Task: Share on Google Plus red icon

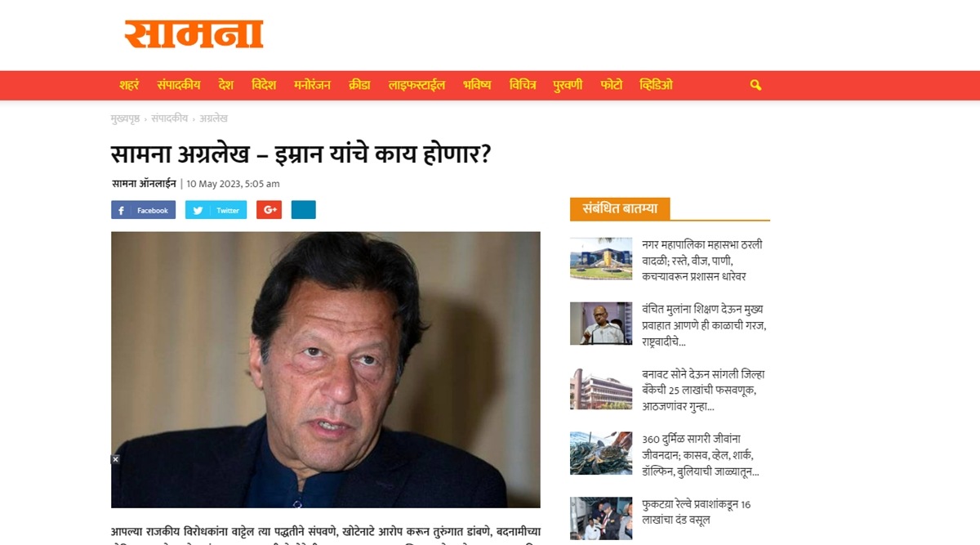Action: click(269, 210)
